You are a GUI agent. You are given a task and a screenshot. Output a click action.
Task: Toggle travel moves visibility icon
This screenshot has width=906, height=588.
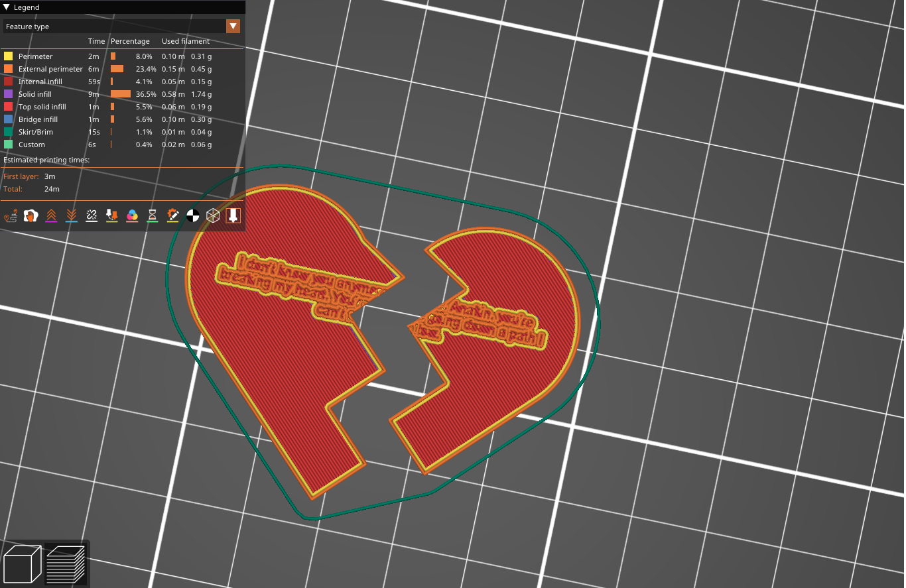[11, 215]
